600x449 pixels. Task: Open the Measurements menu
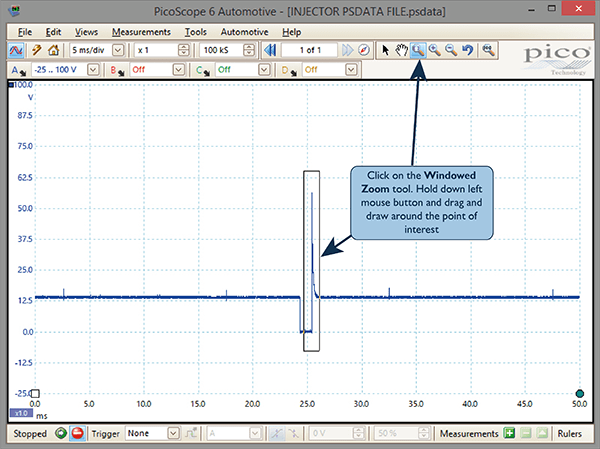click(x=141, y=32)
